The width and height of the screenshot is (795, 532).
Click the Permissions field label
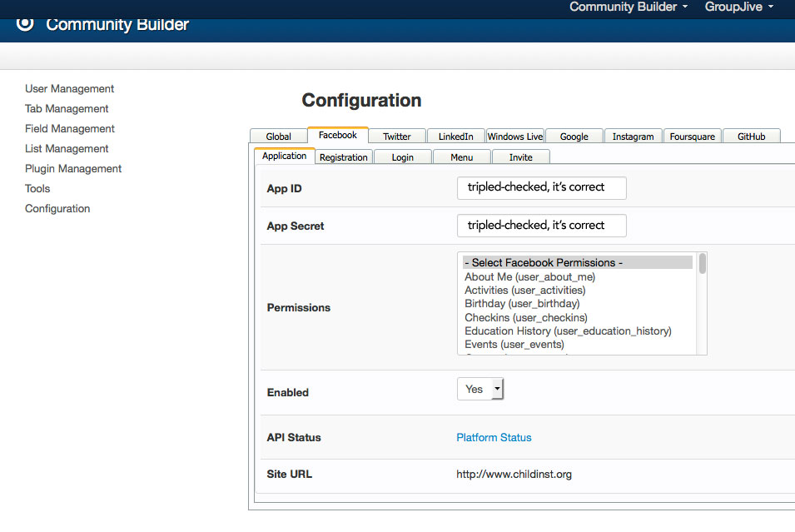[x=299, y=307]
